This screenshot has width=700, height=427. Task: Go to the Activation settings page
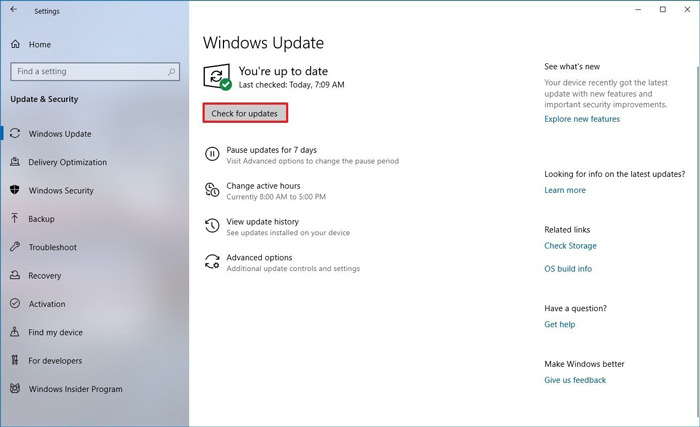(47, 304)
